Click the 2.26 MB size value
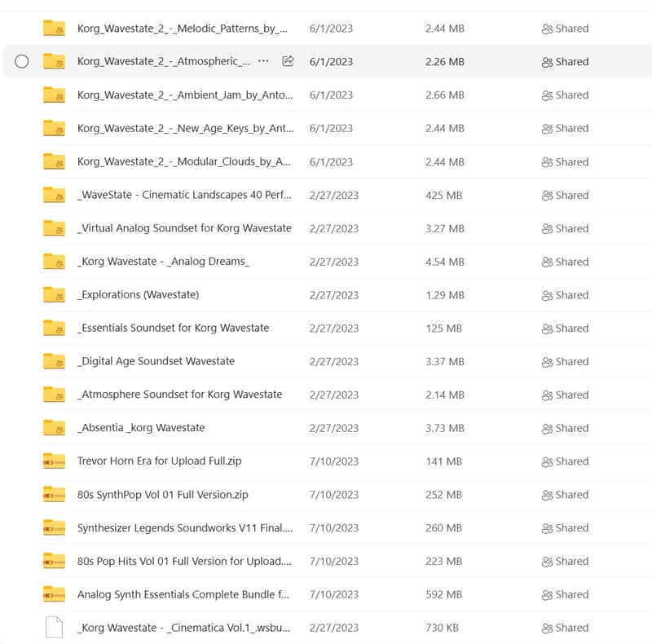 [444, 62]
